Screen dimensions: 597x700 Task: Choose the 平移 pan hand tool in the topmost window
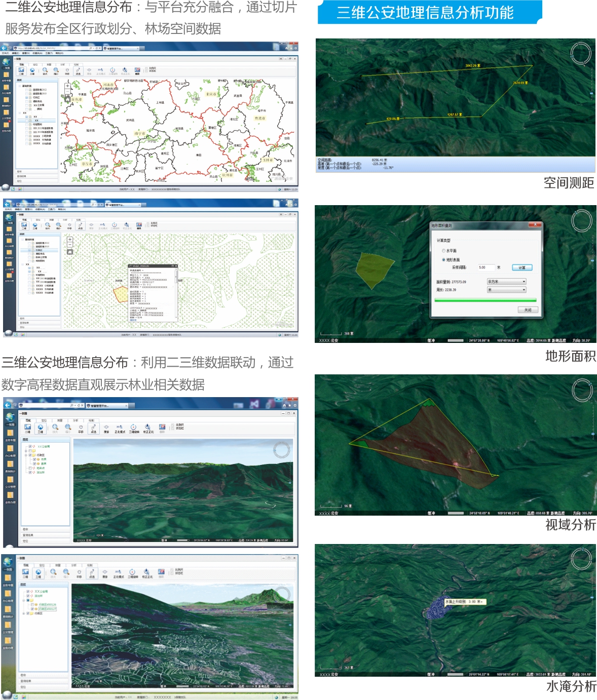coord(67,70)
